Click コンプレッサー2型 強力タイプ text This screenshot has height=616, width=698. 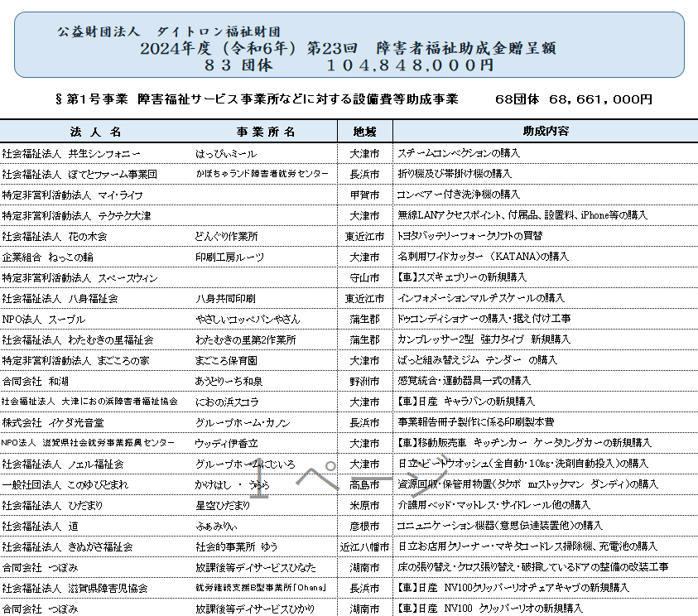pos(484,339)
